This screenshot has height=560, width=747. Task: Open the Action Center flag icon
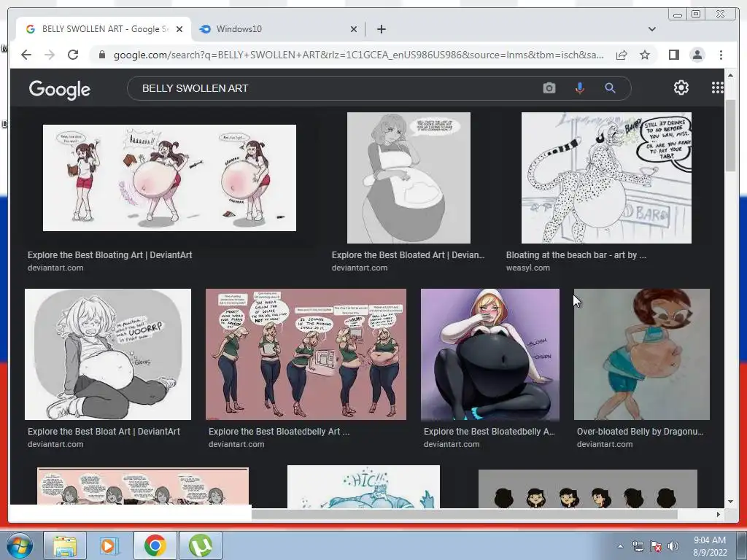[656, 546]
